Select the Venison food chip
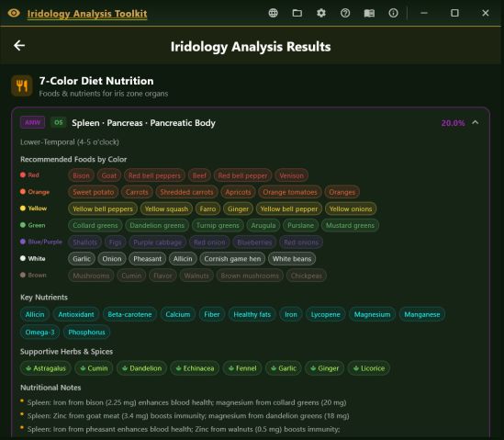This screenshot has width=504, height=440. tap(291, 175)
